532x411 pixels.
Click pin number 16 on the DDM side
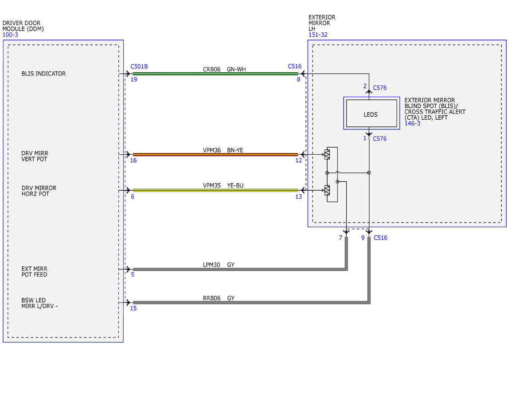point(133,160)
